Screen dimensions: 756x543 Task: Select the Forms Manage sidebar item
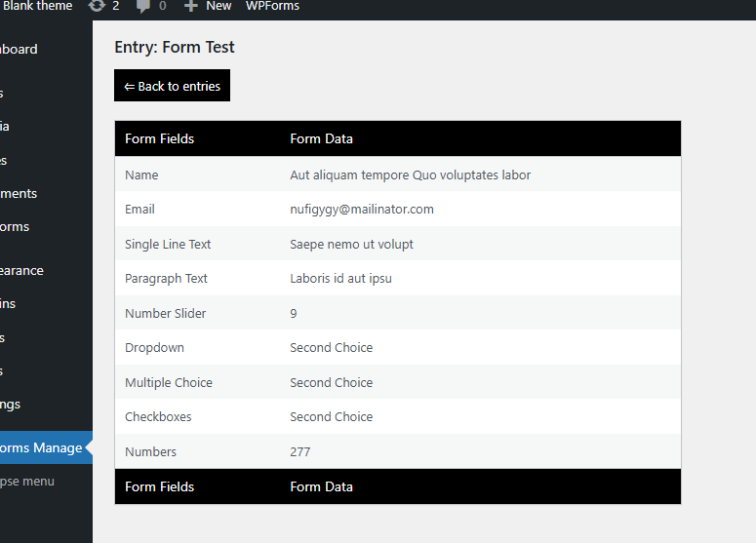click(x=43, y=447)
